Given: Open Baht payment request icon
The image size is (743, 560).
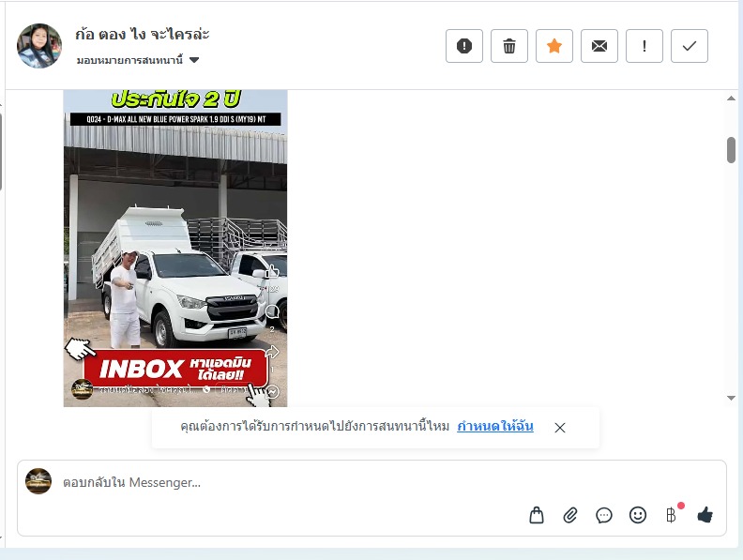Looking at the screenshot, I should 671,515.
